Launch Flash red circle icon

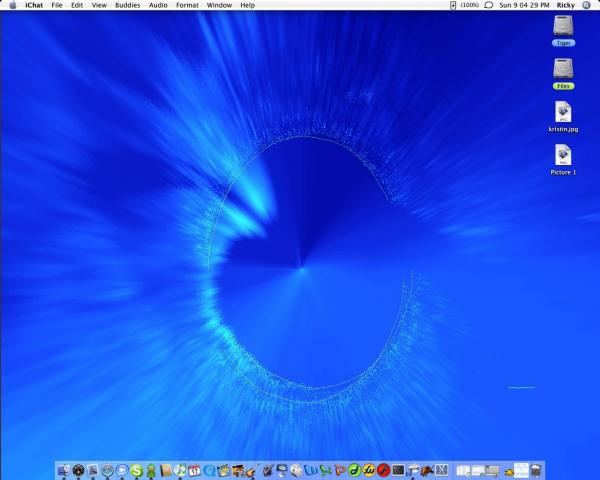pyautogui.click(x=383, y=470)
